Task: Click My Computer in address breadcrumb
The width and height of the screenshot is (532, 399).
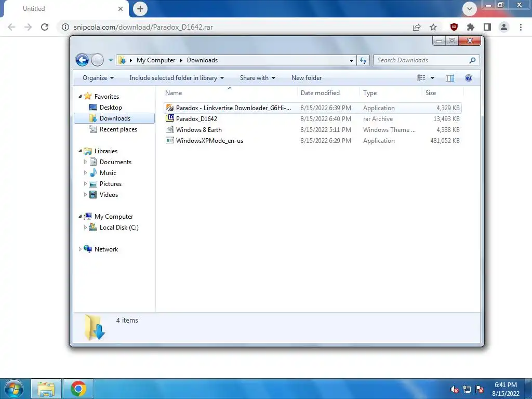Action: tap(156, 60)
